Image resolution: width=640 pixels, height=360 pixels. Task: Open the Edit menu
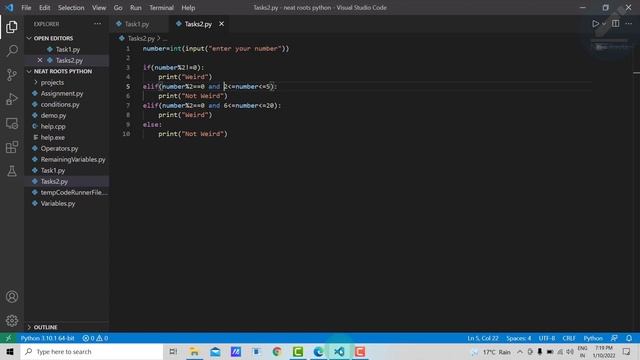(44, 7)
